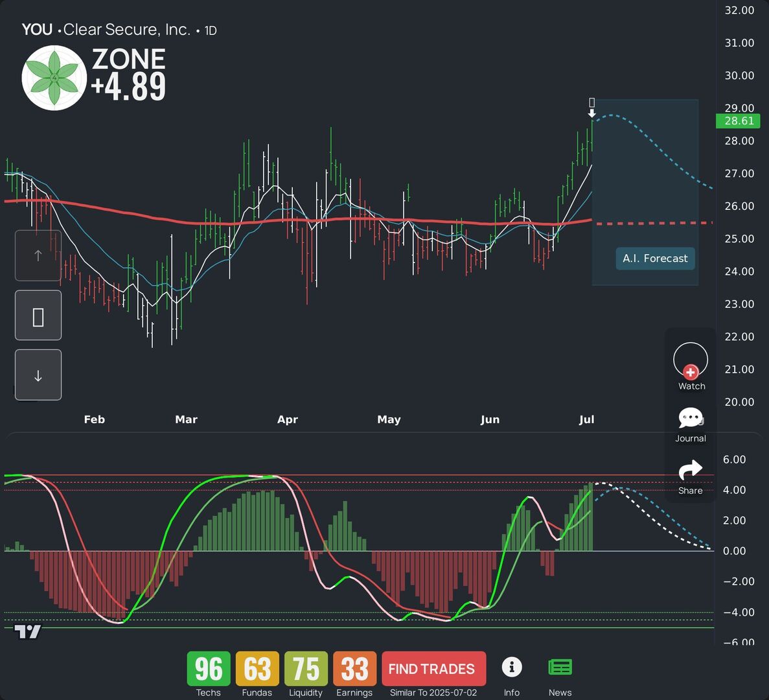The height and width of the screenshot is (700, 769).
Task: Click the Clear Secure, Inc. company name
Action: (x=126, y=30)
